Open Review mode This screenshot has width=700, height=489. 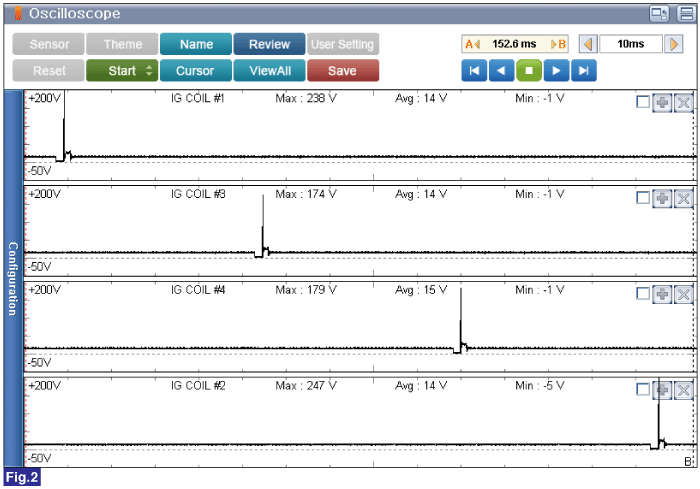[x=269, y=44]
